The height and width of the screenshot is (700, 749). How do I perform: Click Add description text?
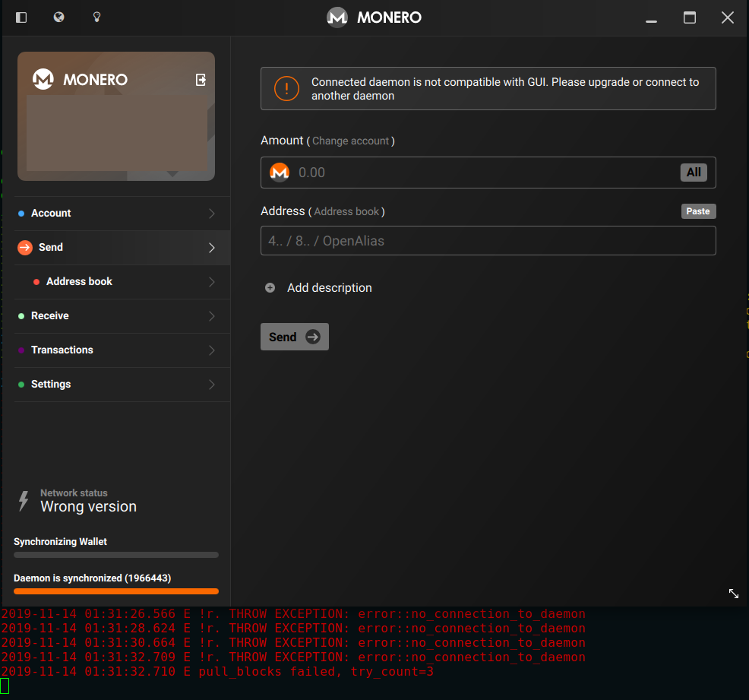coord(329,287)
